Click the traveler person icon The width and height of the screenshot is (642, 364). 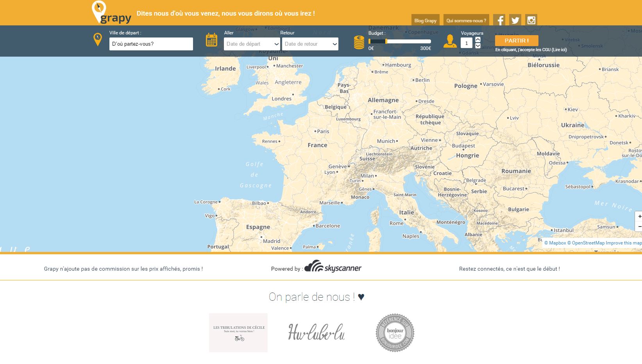[450, 41]
